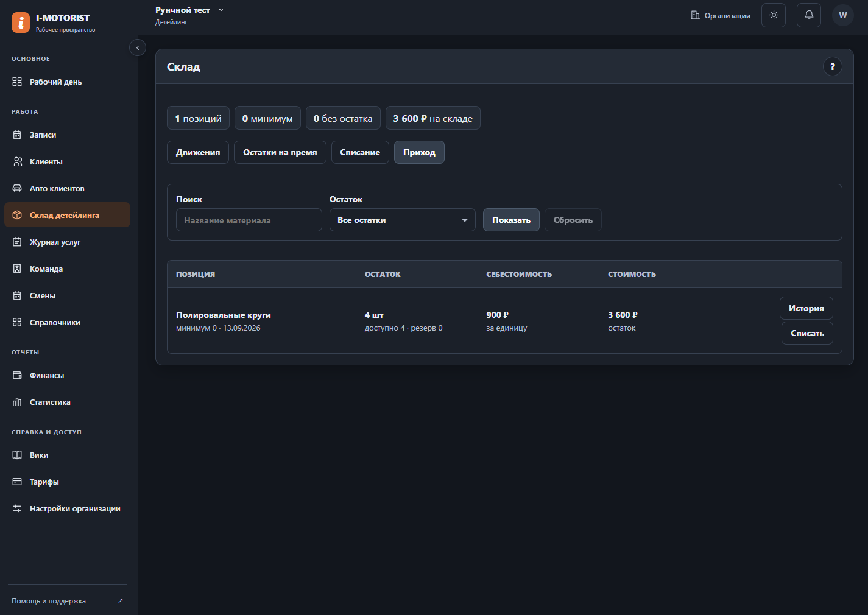This screenshot has height=615, width=868.
Task: Click the Тарифы card icon
Action: 17,482
